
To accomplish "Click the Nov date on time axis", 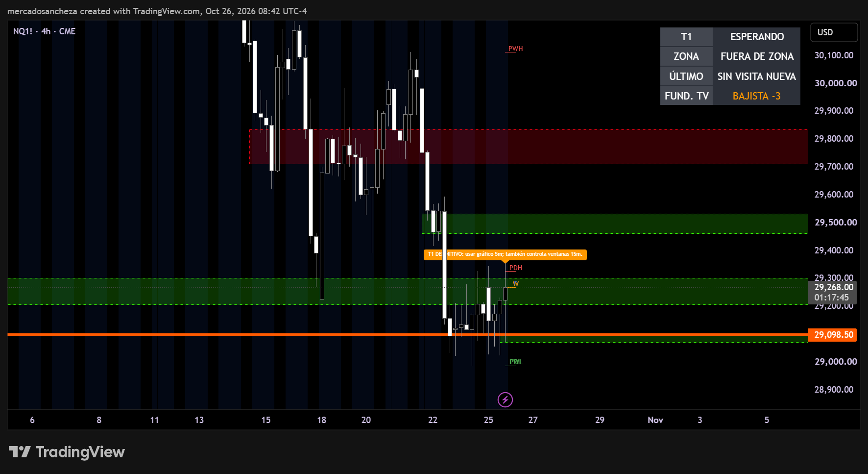I will coord(655,420).
